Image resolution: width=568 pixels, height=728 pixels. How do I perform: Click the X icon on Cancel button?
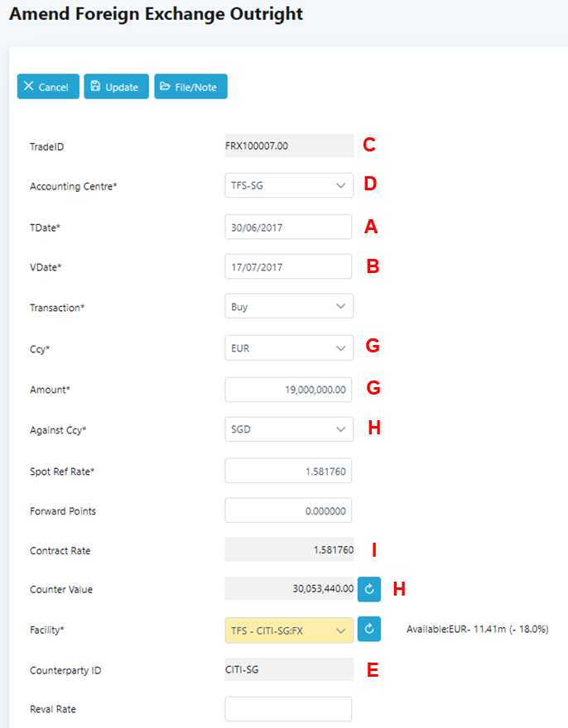click(x=29, y=87)
